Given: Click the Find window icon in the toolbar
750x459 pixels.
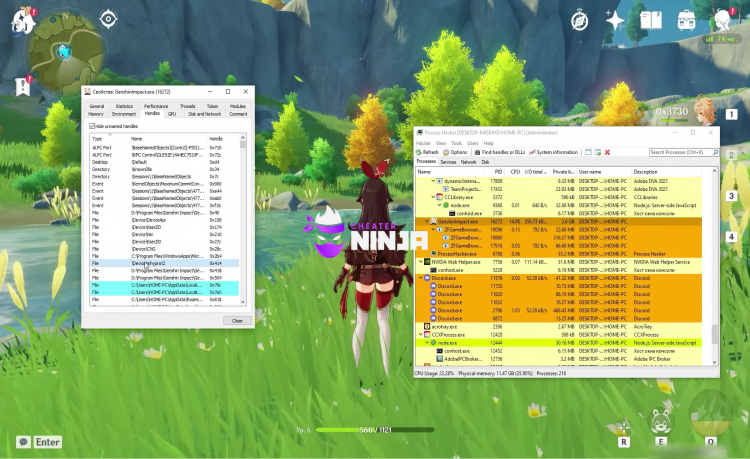Looking at the screenshot, I should pos(588,152).
